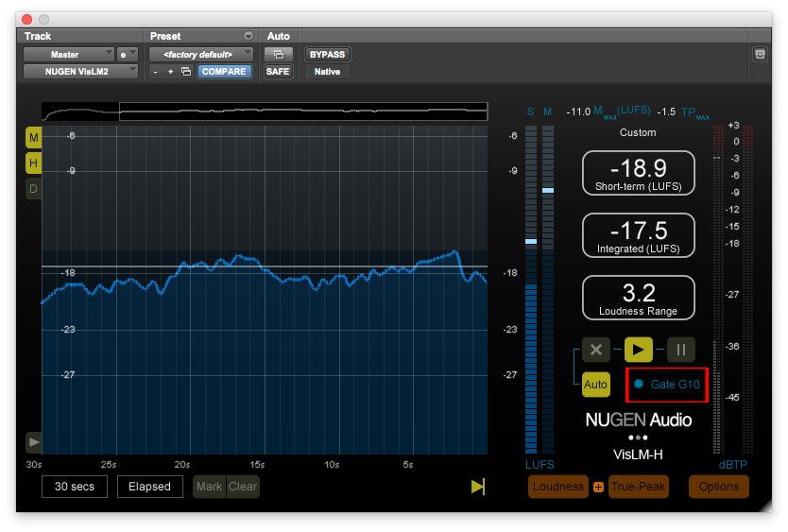Open the Loudness settings tab
Screen dimensions: 788x532
558,487
